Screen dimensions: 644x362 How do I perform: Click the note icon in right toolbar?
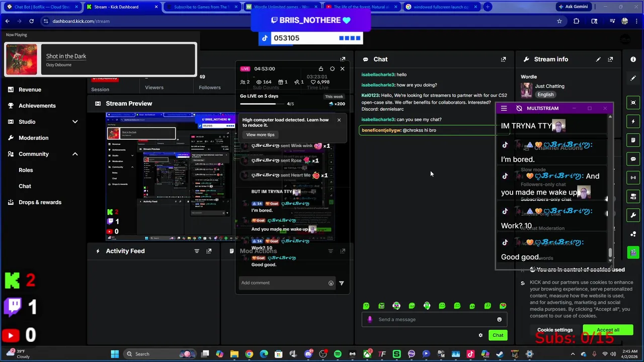[633, 140]
